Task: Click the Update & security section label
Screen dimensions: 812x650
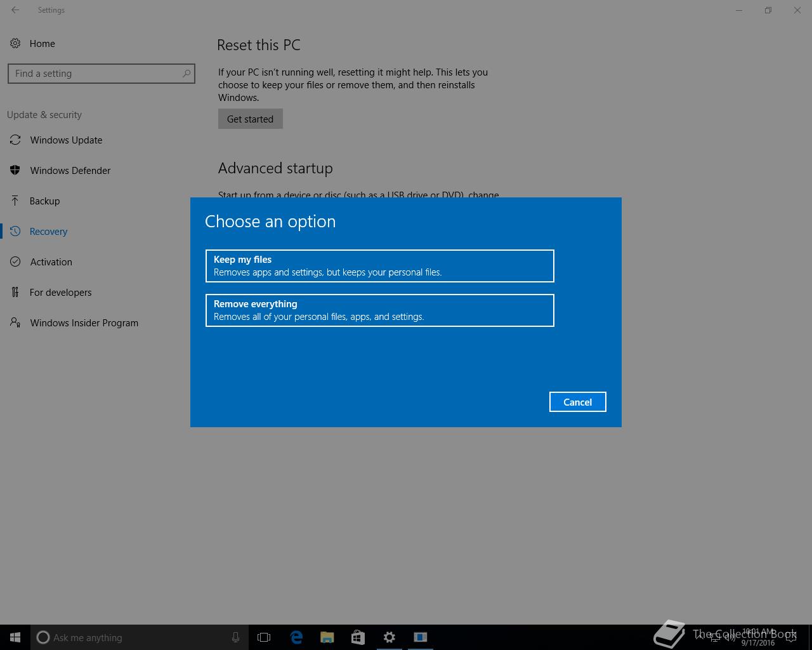Action: click(x=44, y=115)
